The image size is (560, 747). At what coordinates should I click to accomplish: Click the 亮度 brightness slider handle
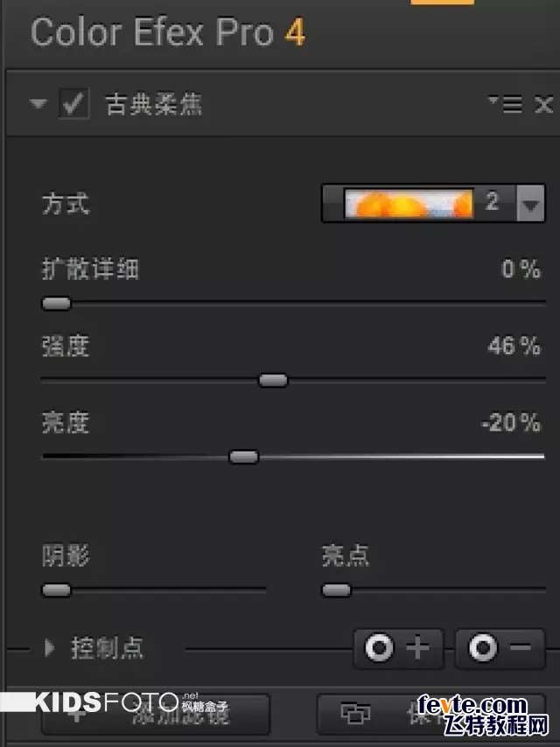tap(243, 457)
